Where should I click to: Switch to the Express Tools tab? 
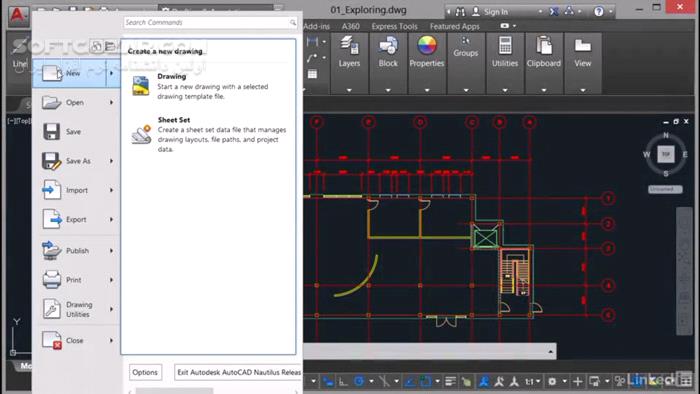[395, 26]
